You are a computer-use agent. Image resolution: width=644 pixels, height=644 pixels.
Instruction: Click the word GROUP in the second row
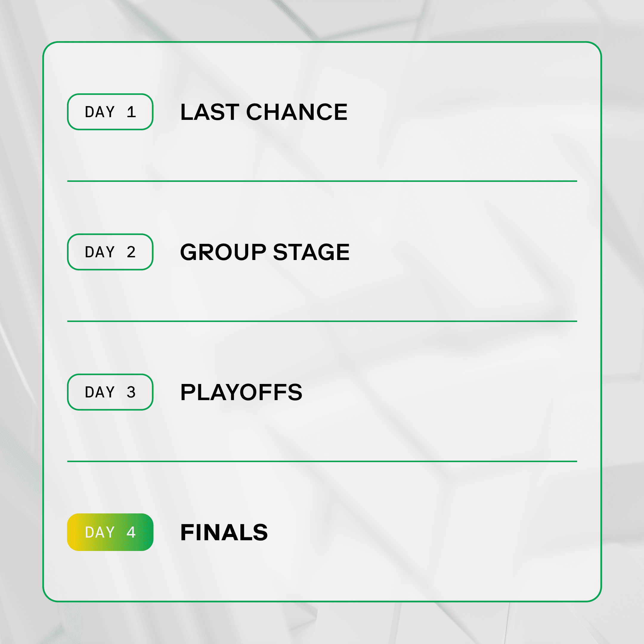point(223,252)
